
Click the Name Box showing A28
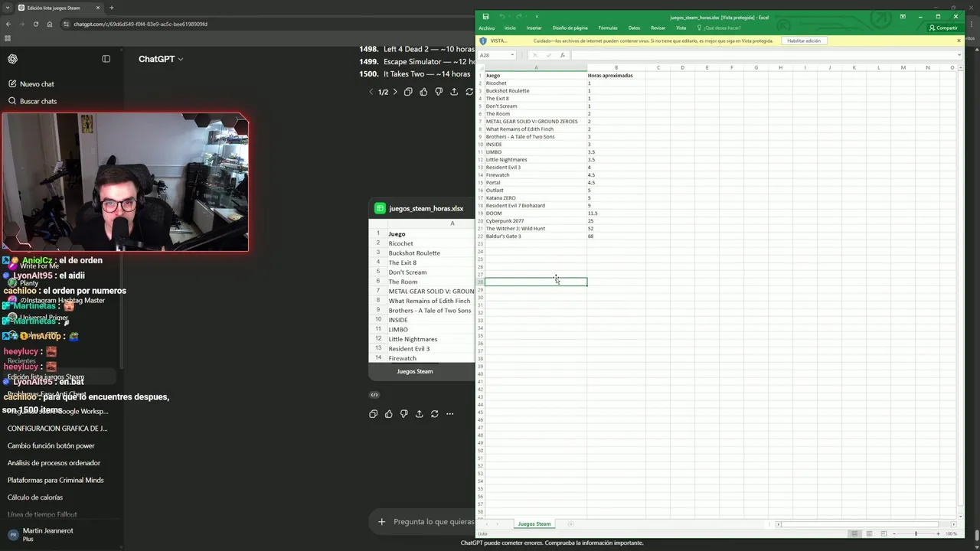point(494,55)
